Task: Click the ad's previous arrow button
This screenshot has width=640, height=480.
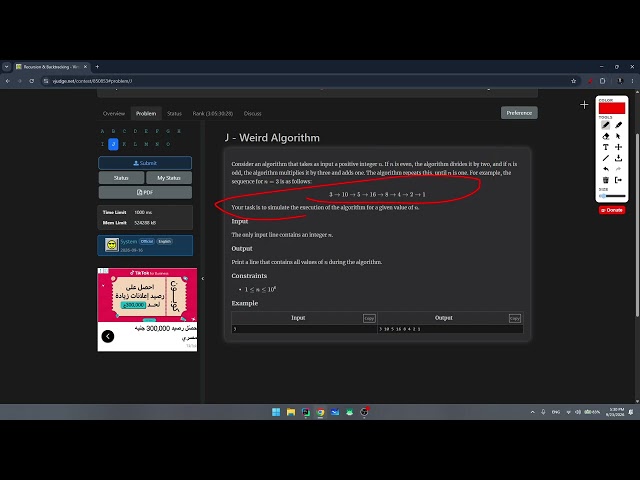Action: [x=108, y=336]
